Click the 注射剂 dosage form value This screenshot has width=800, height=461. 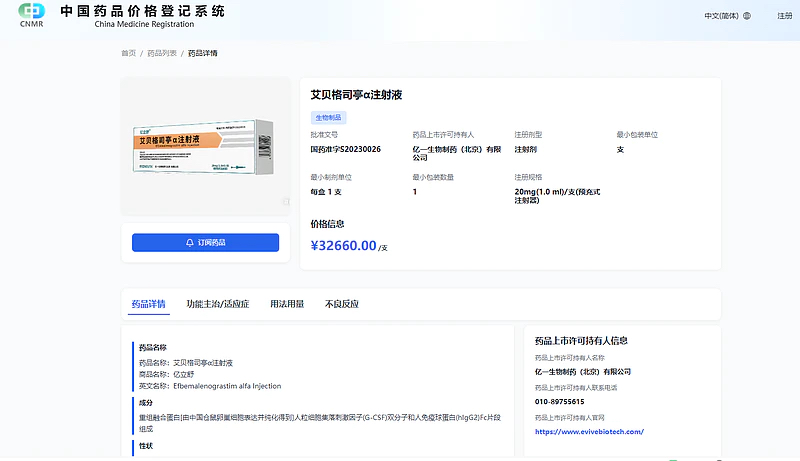[x=526, y=149]
